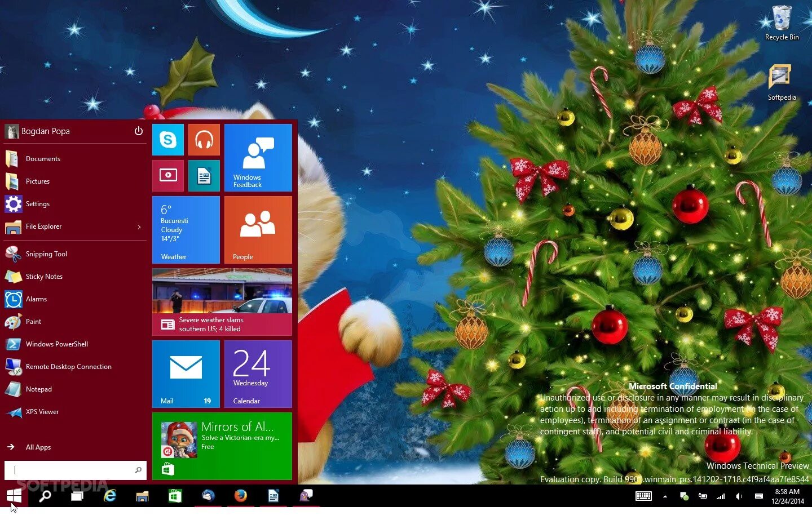Open XPS Viewer

[75, 412]
